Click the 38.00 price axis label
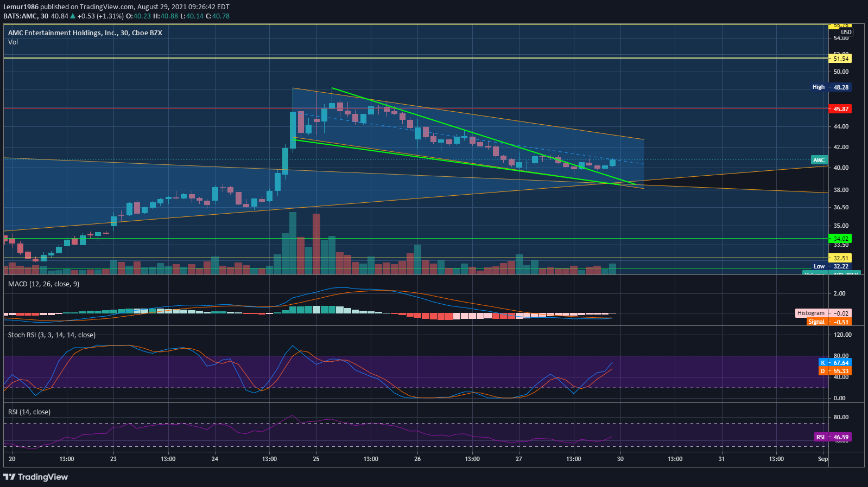Image resolution: width=868 pixels, height=487 pixels. [841, 190]
